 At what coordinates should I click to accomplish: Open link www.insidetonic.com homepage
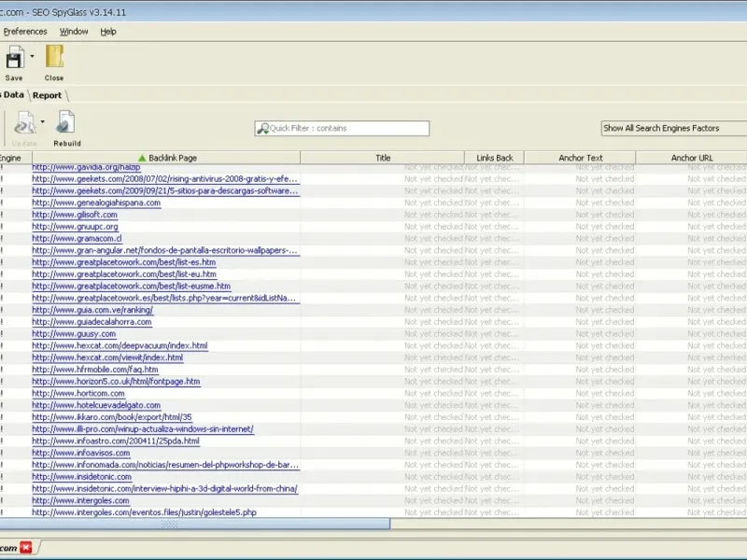tap(81, 477)
